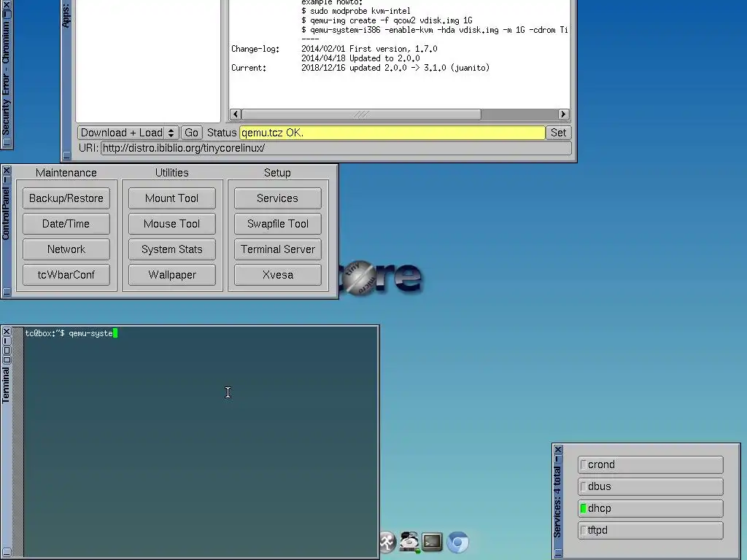Maximize horizontally the Terminal window
The width and height of the screenshot is (747, 560).
click(7, 359)
